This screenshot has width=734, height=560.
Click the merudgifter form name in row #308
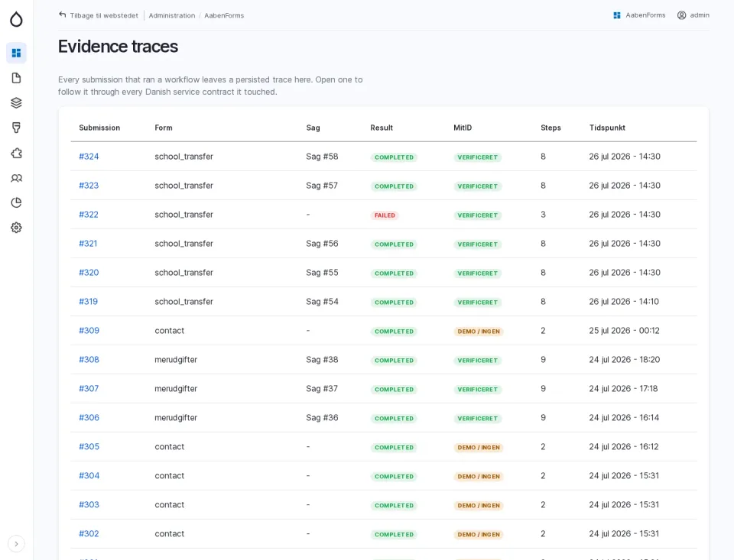click(x=176, y=359)
